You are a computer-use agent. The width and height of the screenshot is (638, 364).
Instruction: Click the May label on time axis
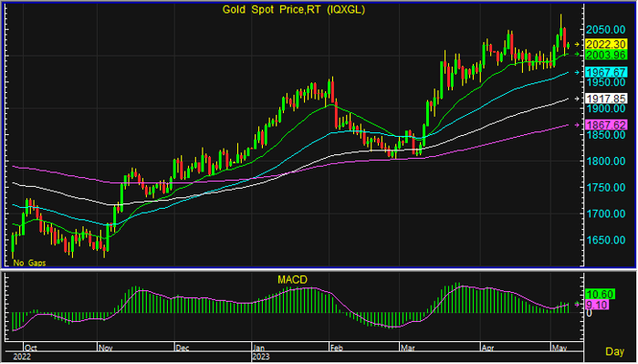(560, 348)
